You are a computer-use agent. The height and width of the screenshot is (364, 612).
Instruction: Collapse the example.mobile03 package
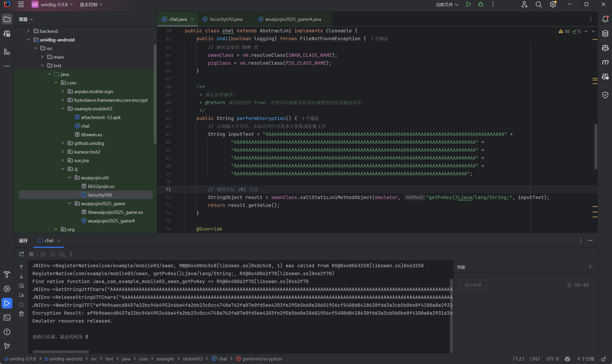63,108
